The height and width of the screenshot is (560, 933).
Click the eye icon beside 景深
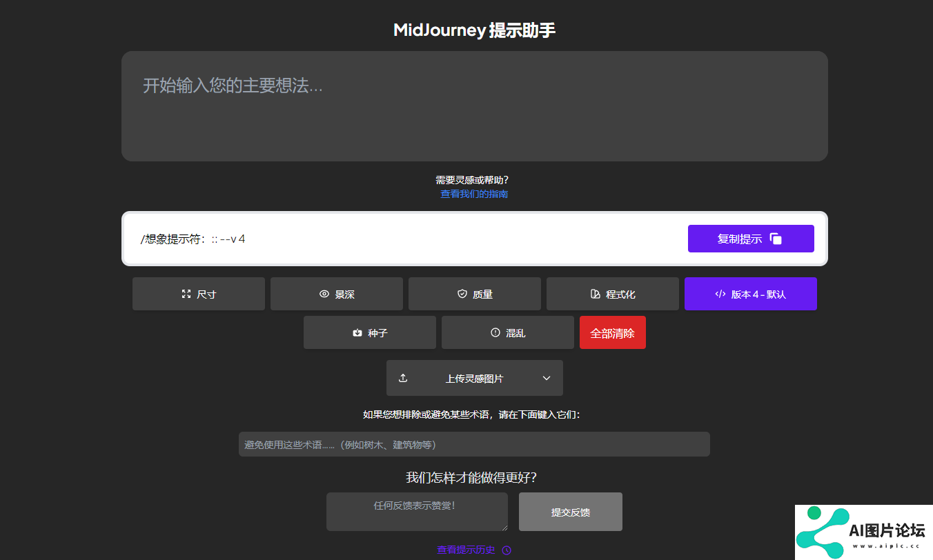324,294
